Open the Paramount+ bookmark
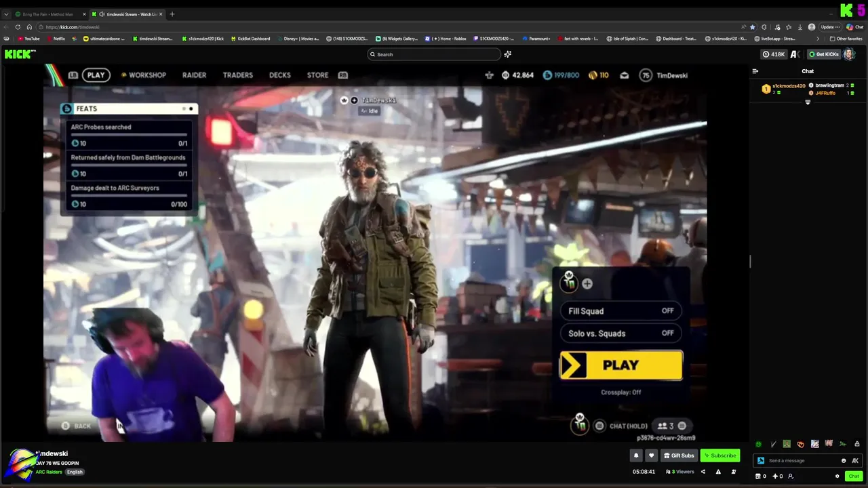The height and width of the screenshot is (488, 868). point(536,39)
